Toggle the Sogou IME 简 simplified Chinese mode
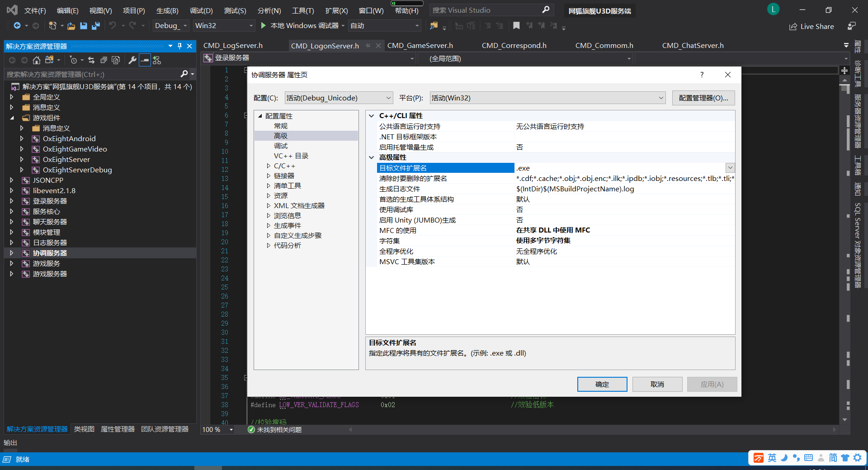The height and width of the screenshot is (470, 868). [x=833, y=458]
